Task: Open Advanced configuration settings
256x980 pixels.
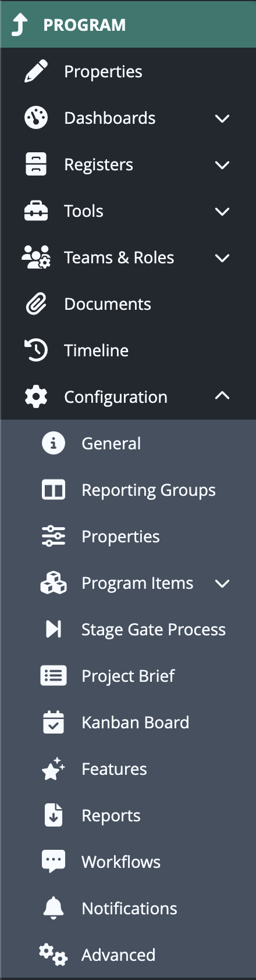Action: click(x=128, y=955)
